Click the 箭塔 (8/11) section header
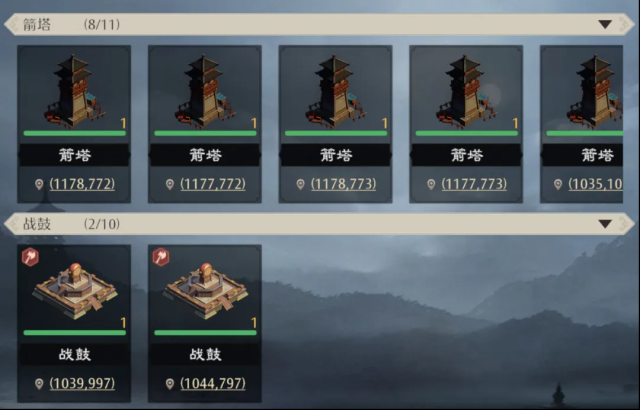The height and width of the screenshot is (410, 640). click(319, 24)
